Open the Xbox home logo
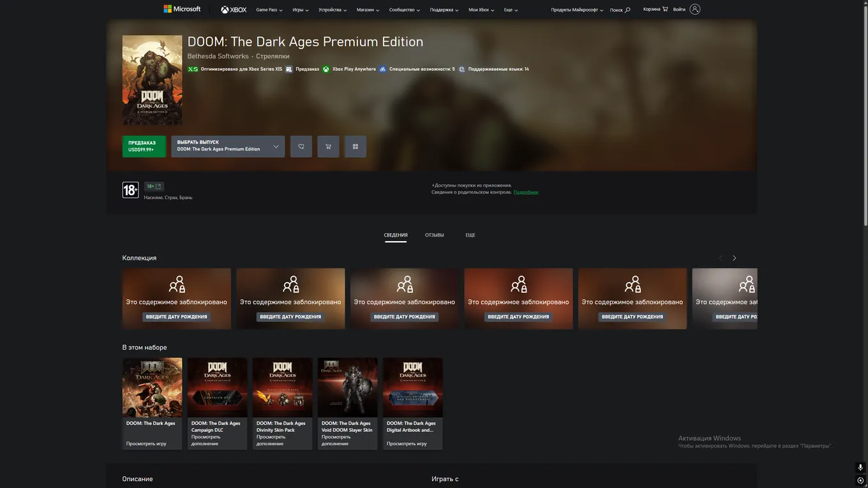 click(x=234, y=10)
